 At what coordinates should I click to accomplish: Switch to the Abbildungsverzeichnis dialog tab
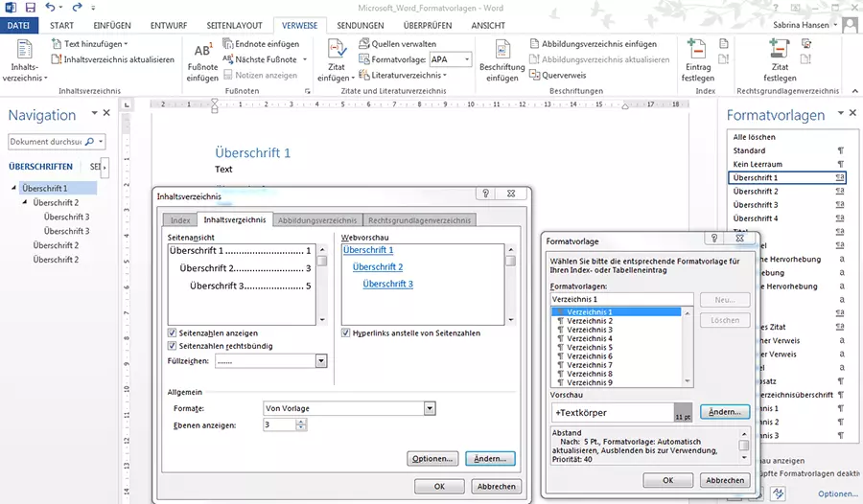(x=316, y=220)
